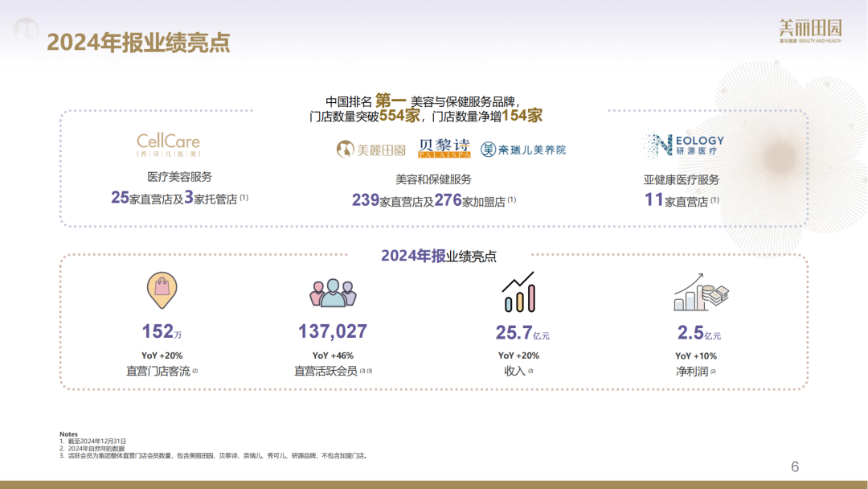The width and height of the screenshot is (868, 489).
Task: Select the text YoY +46%
Action: point(333,355)
